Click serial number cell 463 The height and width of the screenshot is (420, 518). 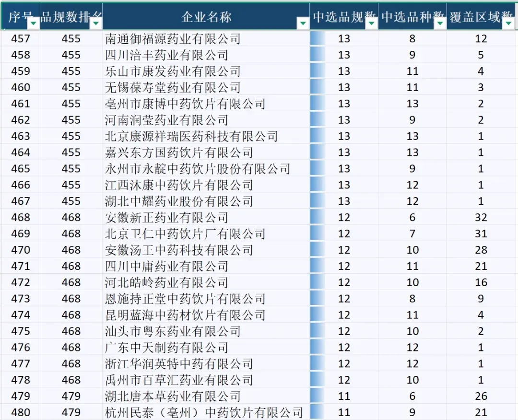[x=21, y=136]
